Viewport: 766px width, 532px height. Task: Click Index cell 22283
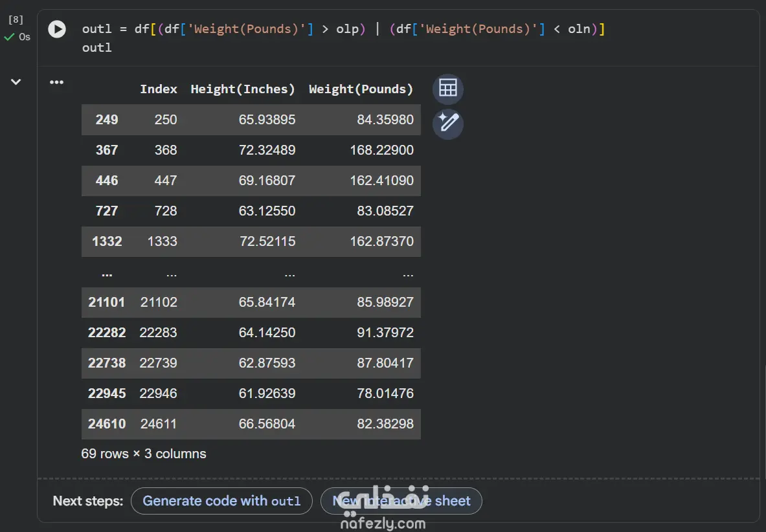click(x=158, y=333)
